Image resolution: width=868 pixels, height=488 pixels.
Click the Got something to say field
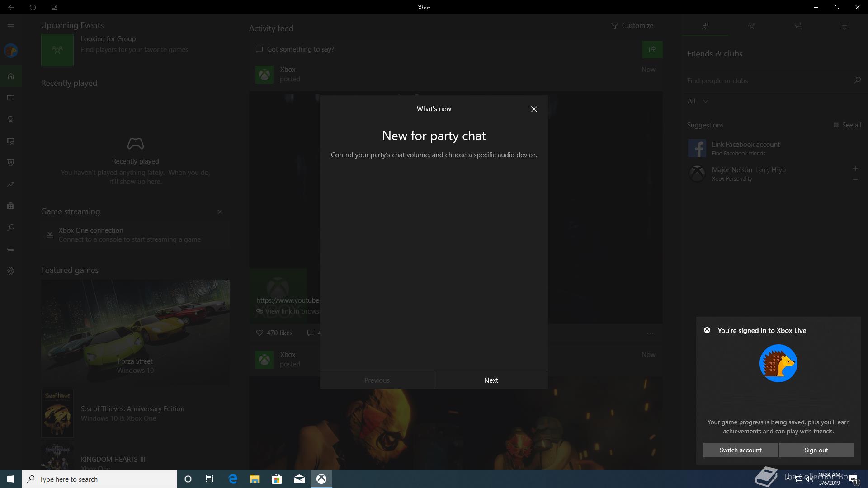pyautogui.click(x=445, y=49)
